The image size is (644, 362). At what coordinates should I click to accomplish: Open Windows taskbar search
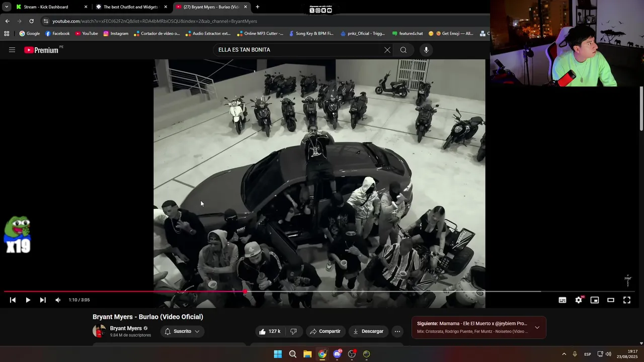(x=293, y=354)
